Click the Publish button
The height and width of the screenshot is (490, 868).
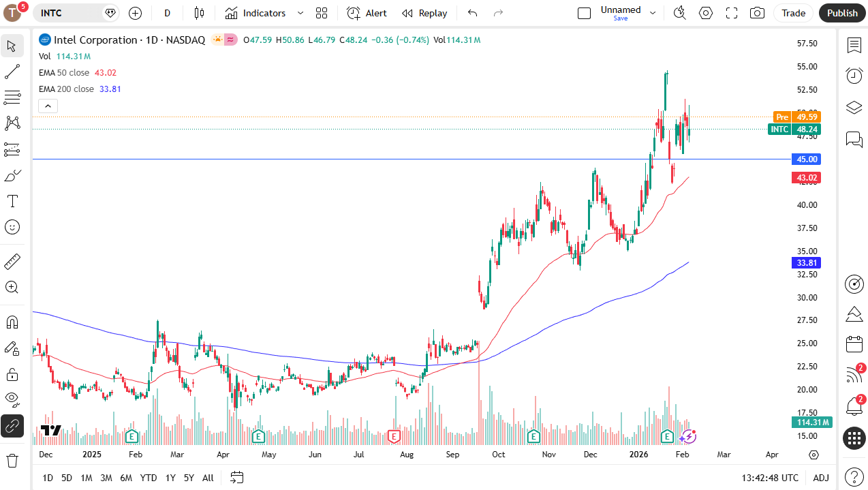coord(843,13)
